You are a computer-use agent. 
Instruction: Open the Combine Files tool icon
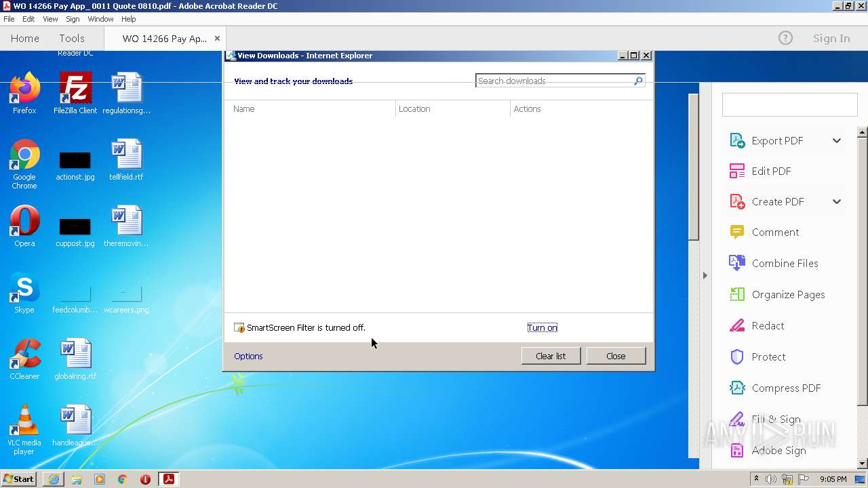click(x=737, y=263)
